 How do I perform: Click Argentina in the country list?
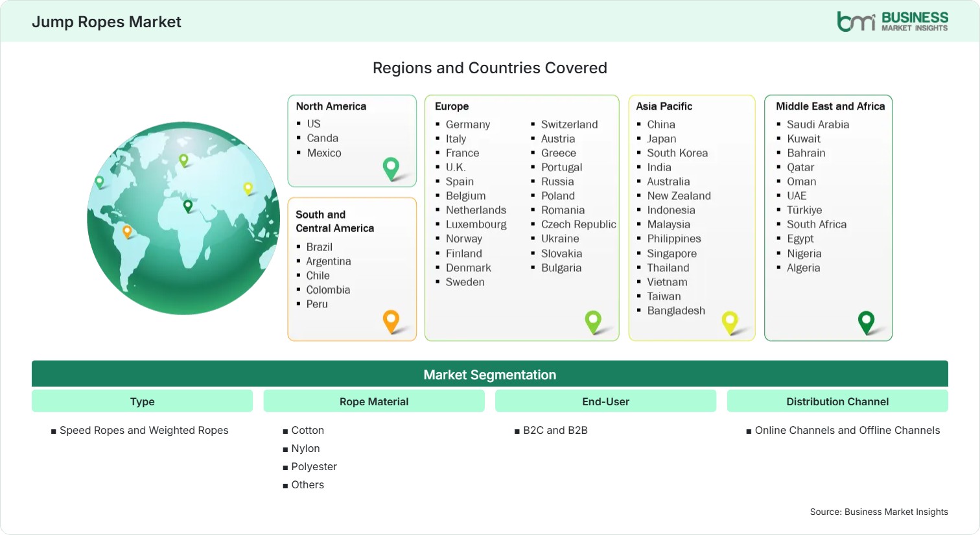tap(328, 261)
